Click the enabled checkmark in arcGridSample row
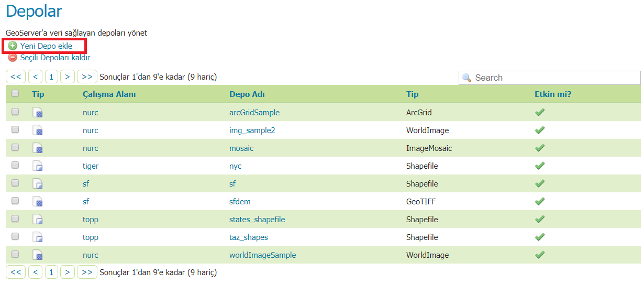This screenshot has width=644, height=284. [x=540, y=112]
